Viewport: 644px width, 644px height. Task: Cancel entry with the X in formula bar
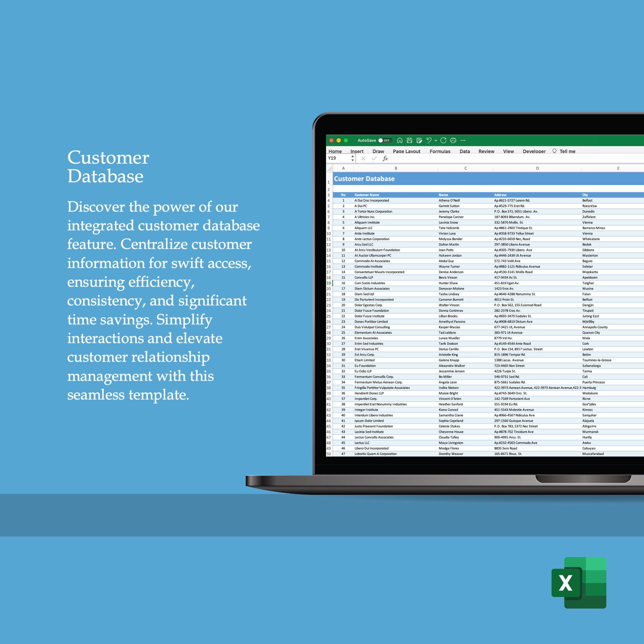click(363, 159)
